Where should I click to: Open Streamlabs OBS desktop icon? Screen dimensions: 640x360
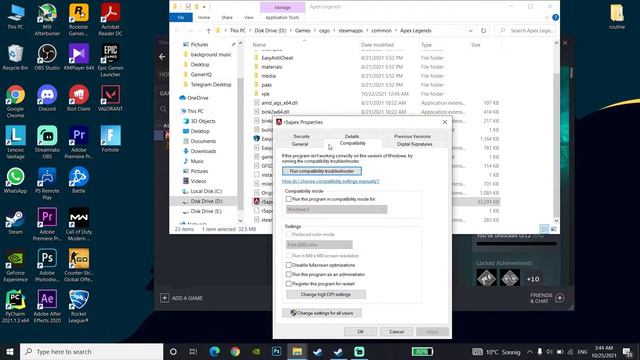click(x=47, y=142)
